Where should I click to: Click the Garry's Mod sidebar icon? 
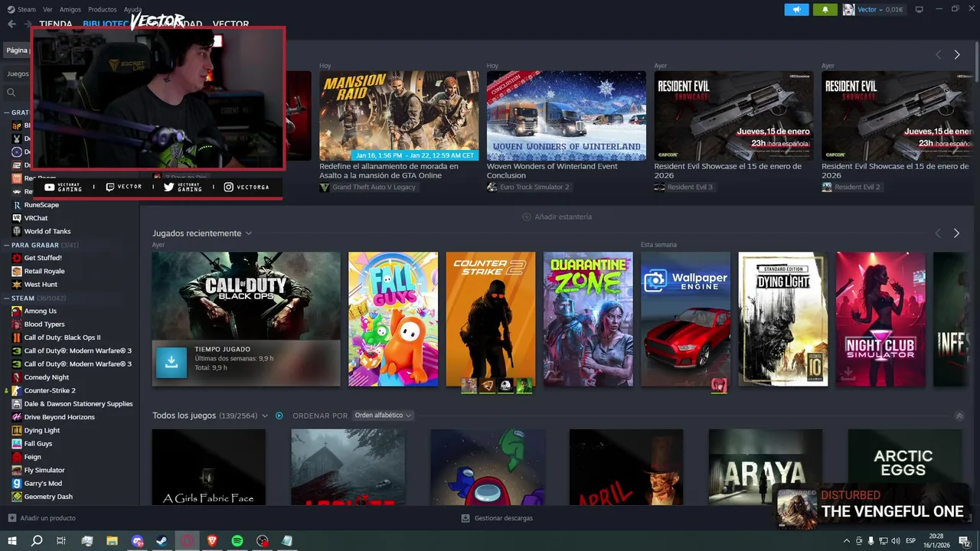tap(17, 483)
